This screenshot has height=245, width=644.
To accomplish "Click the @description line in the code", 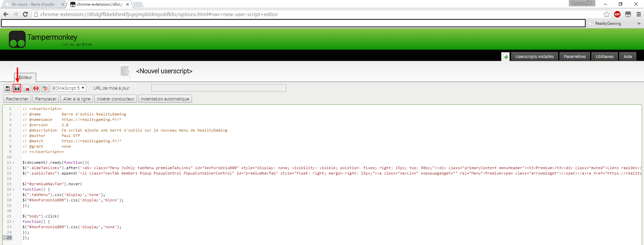I will point(125,131).
